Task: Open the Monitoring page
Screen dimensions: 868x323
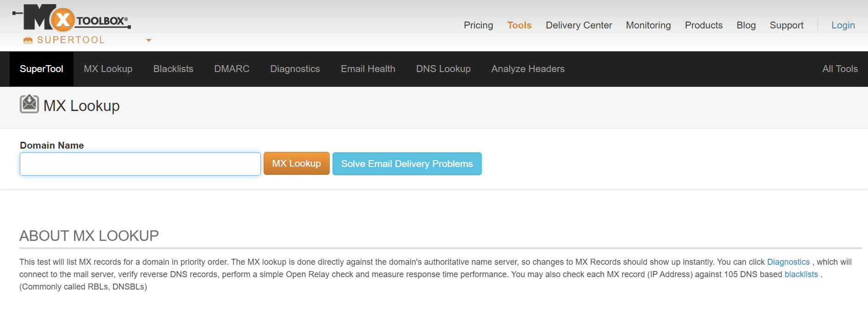Action: 648,25
